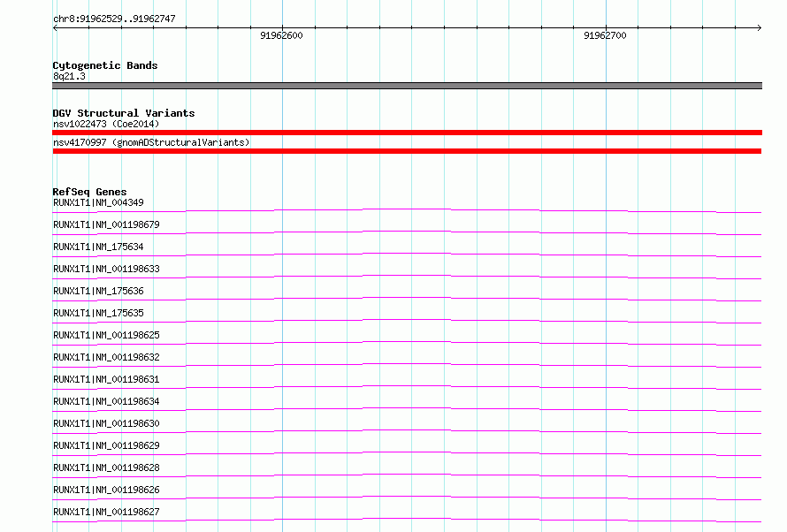The height and width of the screenshot is (532, 787).
Task: Click the RUNX1T1|NM_001198625 transcript label
Action: coord(106,335)
